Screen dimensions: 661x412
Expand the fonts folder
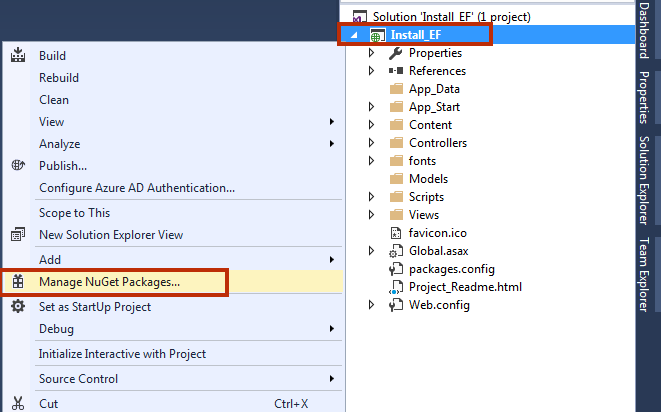(371, 161)
